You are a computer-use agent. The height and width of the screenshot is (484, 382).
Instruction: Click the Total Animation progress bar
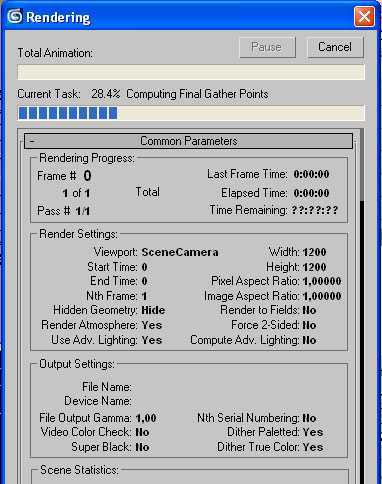[x=191, y=72]
